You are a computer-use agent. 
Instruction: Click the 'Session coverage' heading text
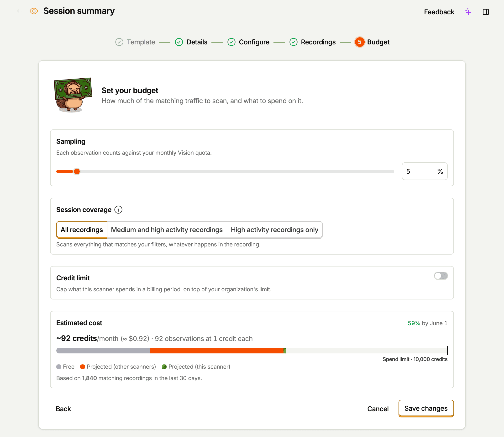tap(84, 210)
